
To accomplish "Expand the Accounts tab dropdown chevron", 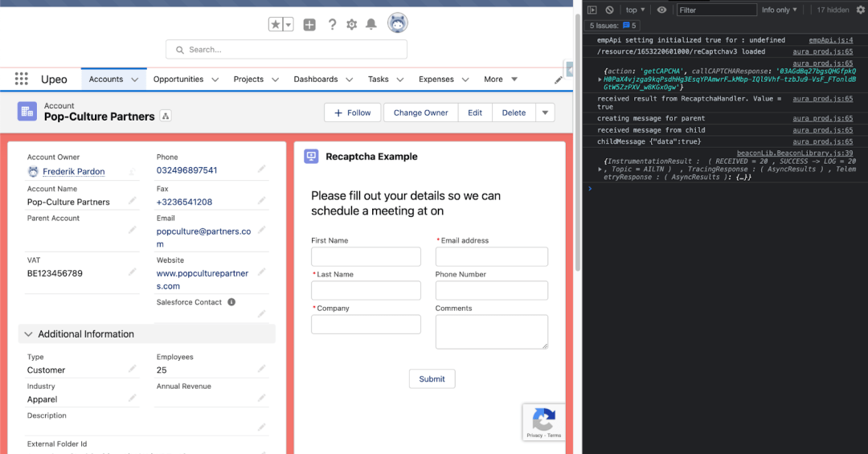I will tap(134, 80).
